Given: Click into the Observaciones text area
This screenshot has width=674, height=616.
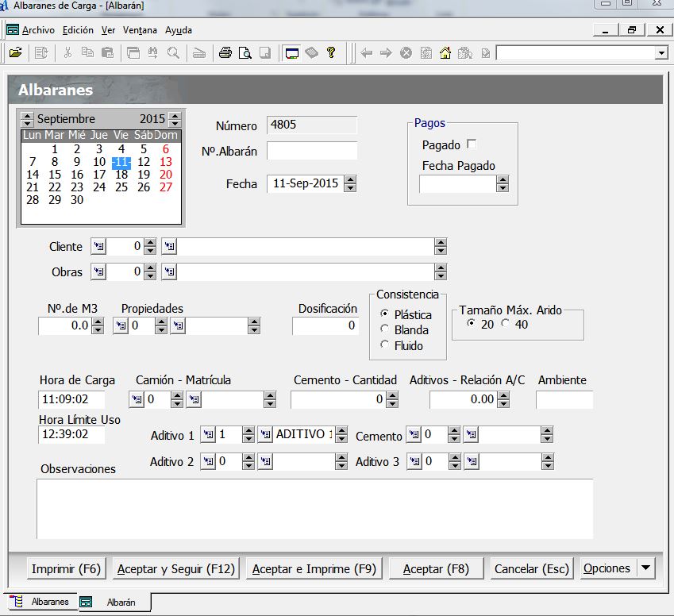Looking at the screenshot, I should 314,508.
